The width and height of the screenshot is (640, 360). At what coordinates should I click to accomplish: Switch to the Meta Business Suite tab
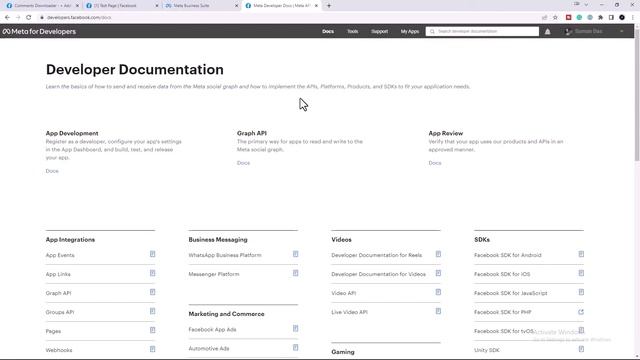click(201, 6)
